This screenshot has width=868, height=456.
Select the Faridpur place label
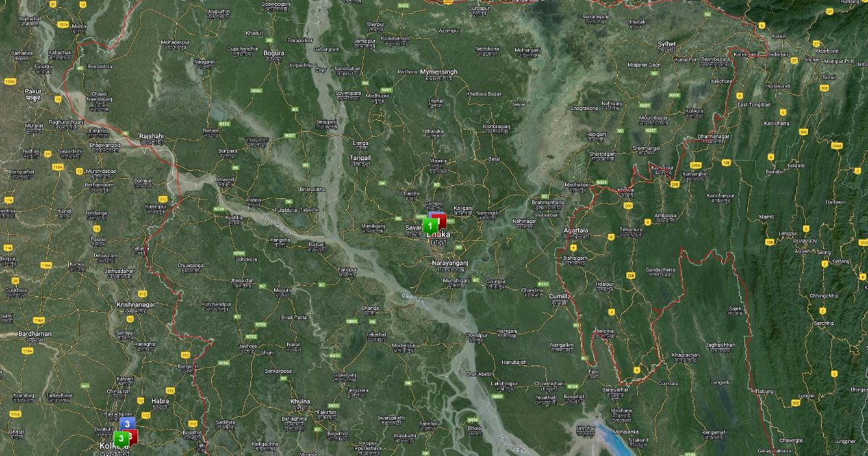pos(348,269)
